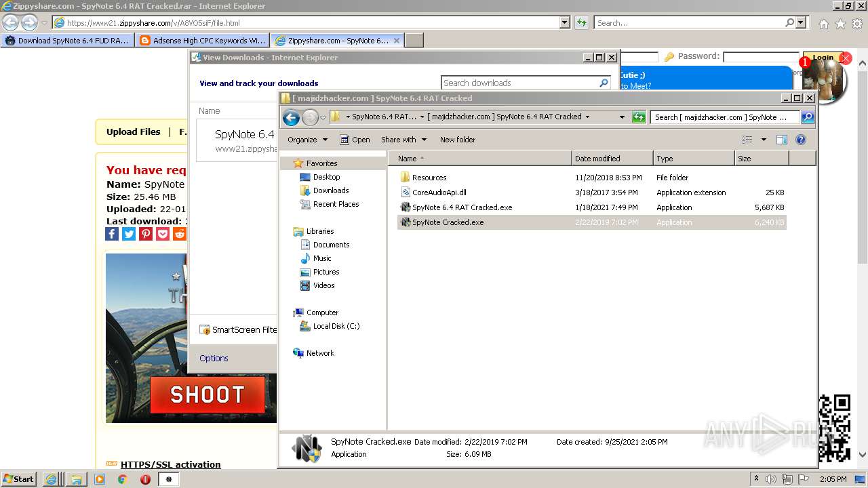The image size is (868, 488).
Task: Click the Options link in View Downloads
Action: click(x=214, y=359)
